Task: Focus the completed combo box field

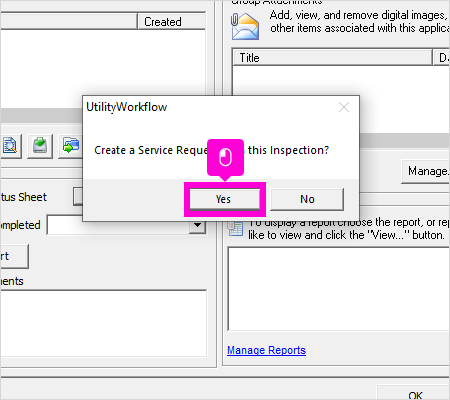Action: click(126, 225)
